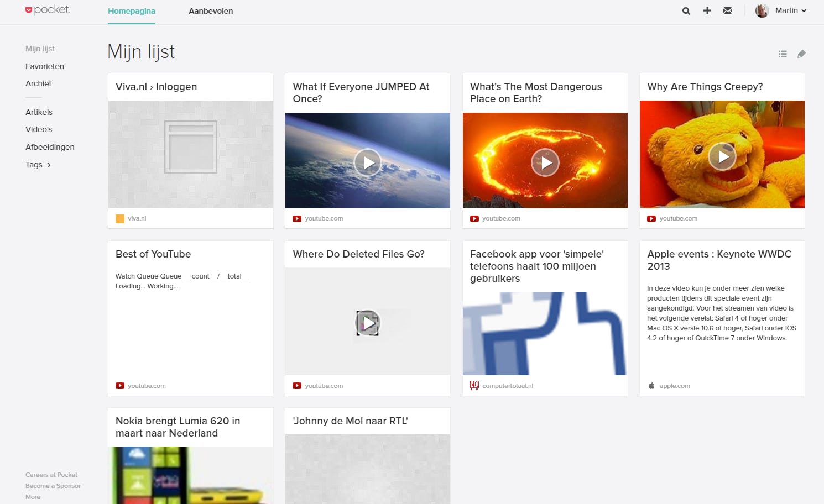The width and height of the screenshot is (824, 504).
Task: Open 'Facebook app voor simpele telefoons' title
Action: click(537, 266)
